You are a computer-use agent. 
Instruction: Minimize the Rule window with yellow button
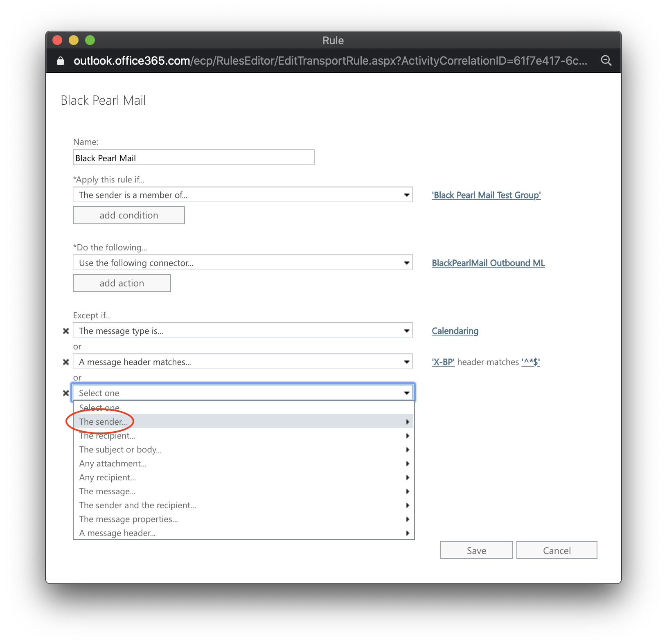click(x=74, y=40)
